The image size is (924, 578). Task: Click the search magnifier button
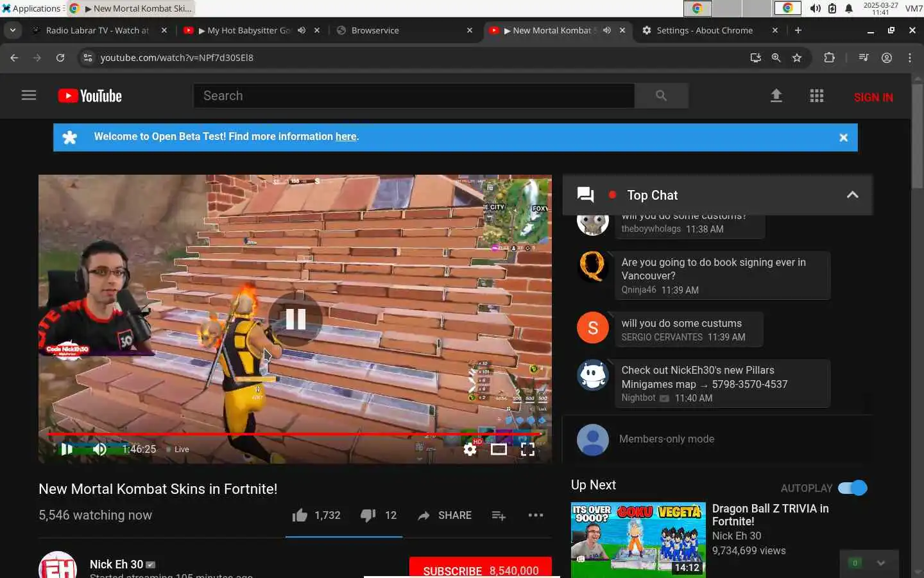[x=661, y=96]
